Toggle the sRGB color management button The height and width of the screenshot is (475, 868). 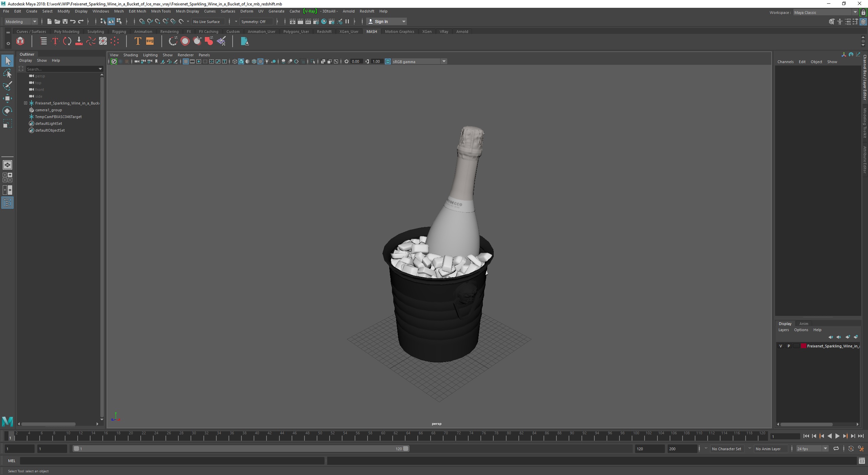pos(388,61)
